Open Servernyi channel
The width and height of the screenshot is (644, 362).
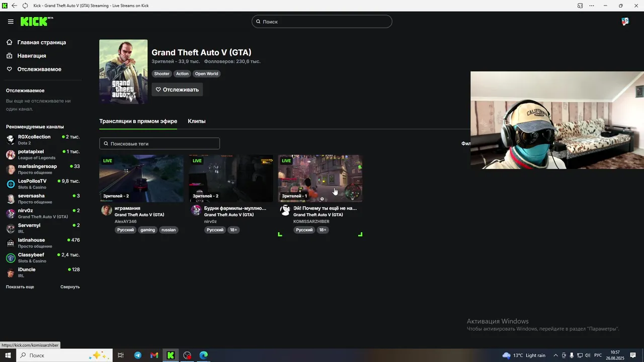(43, 228)
